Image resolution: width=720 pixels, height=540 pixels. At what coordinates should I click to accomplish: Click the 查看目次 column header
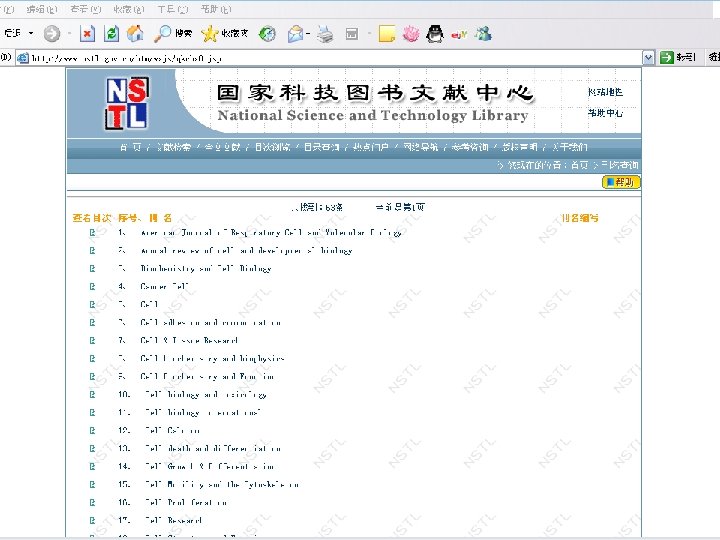tap(91, 218)
